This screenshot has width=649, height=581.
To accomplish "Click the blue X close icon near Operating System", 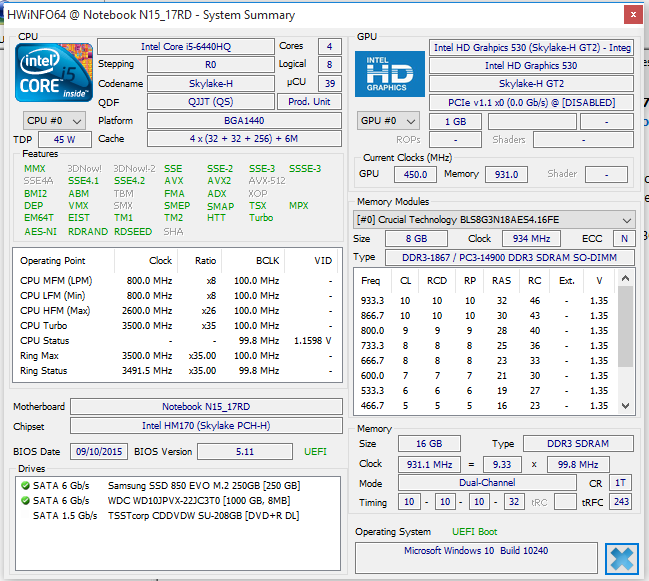I will (x=621, y=559).
